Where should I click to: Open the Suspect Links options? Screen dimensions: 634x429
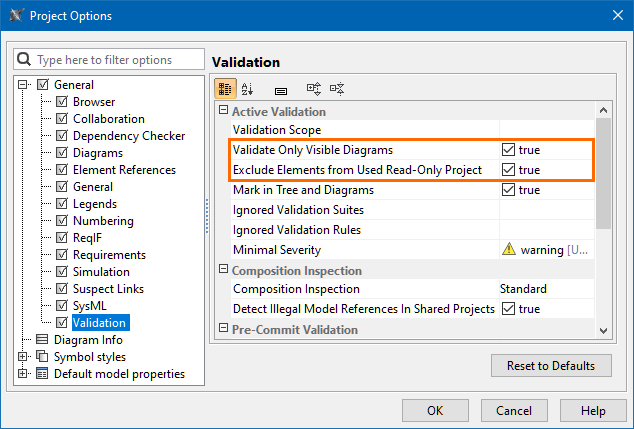tap(108, 289)
